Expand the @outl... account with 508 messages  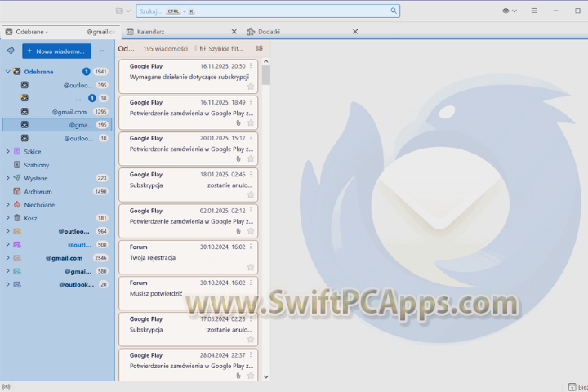(7, 244)
